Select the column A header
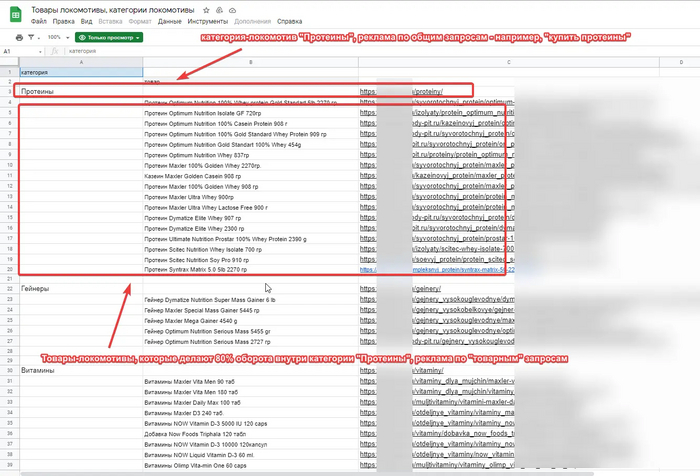The height and width of the screenshot is (476, 700). click(x=81, y=63)
